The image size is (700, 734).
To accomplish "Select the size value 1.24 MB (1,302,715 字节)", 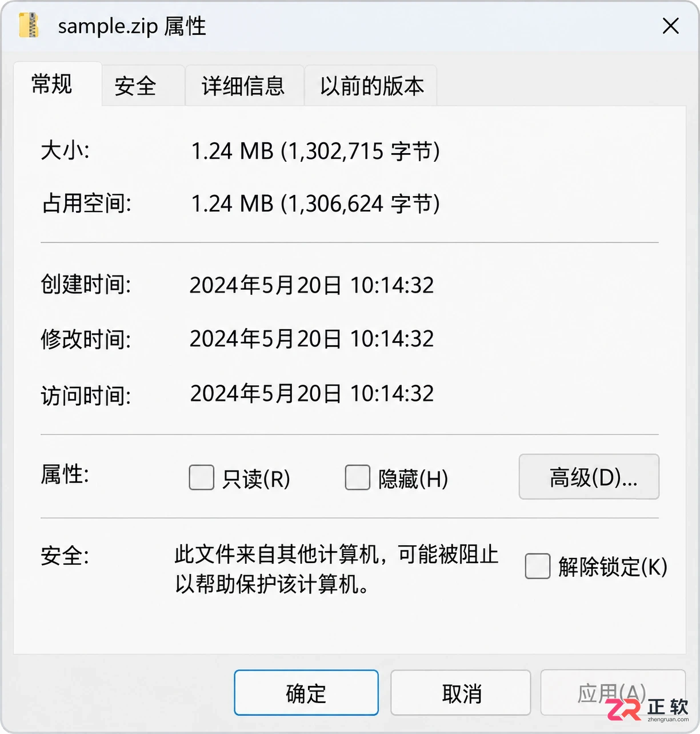I will (x=315, y=151).
